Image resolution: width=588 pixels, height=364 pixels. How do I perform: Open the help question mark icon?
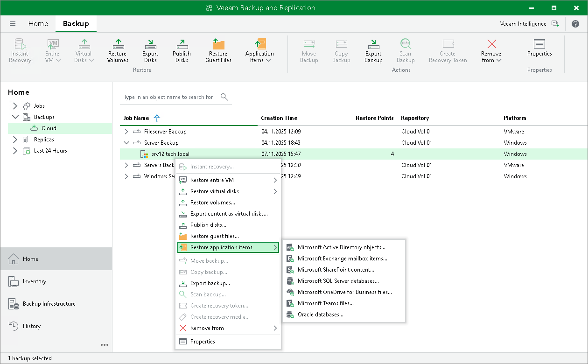(575, 24)
